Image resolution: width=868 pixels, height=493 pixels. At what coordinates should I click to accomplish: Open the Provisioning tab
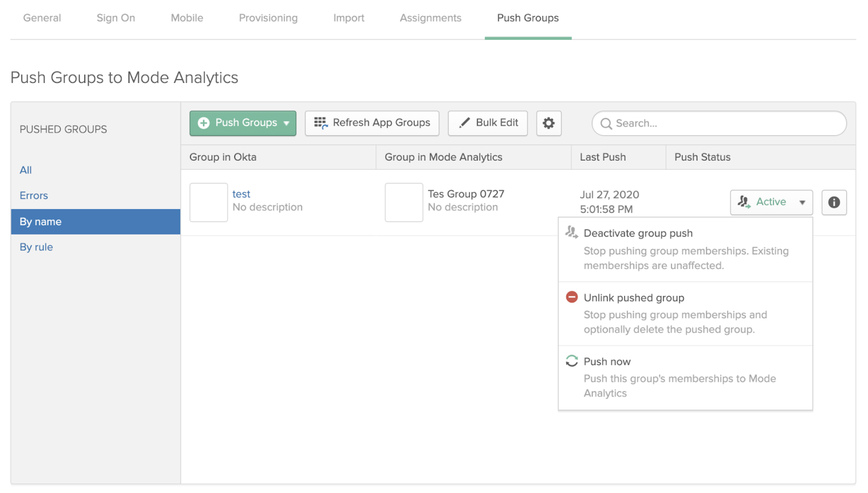click(x=268, y=18)
